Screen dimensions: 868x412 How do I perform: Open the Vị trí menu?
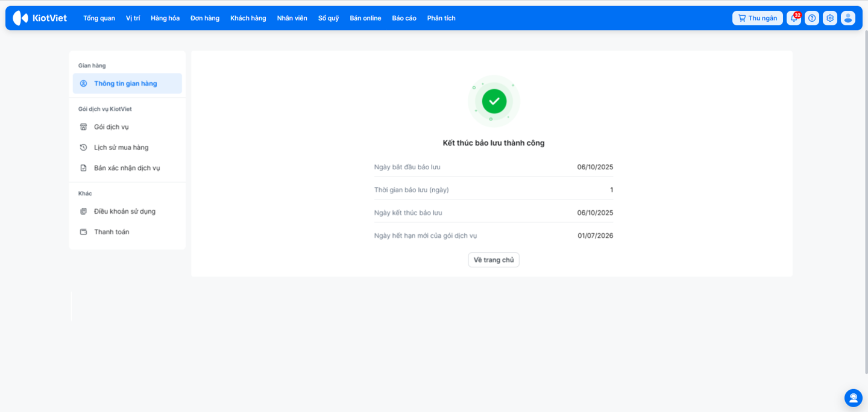pos(133,18)
